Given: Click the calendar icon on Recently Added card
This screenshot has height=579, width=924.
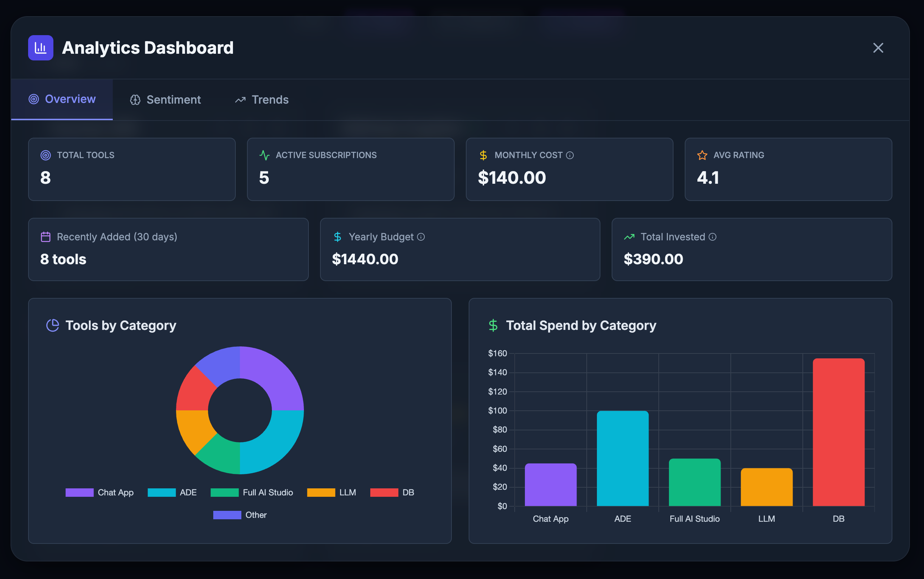Looking at the screenshot, I should [x=46, y=237].
